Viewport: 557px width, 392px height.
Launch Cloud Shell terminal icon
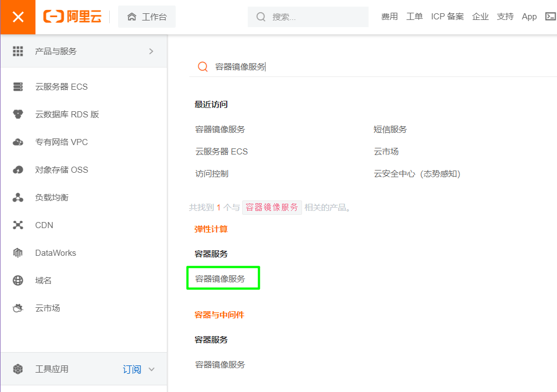click(550, 16)
